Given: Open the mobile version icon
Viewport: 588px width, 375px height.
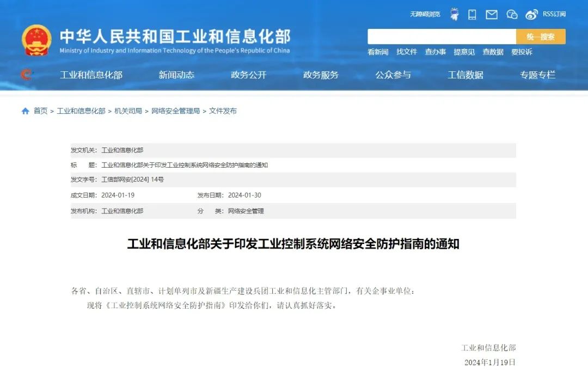Looking at the screenshot, I should [x=472, y=14].
